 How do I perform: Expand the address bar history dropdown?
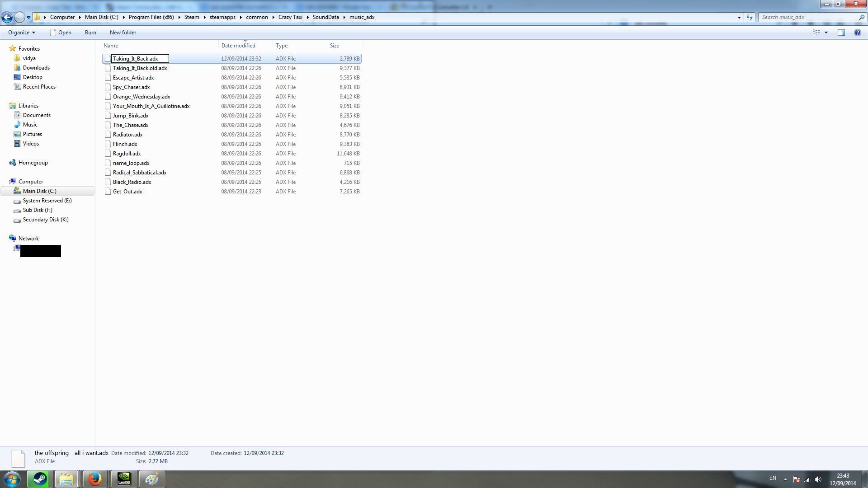[739, 17]
